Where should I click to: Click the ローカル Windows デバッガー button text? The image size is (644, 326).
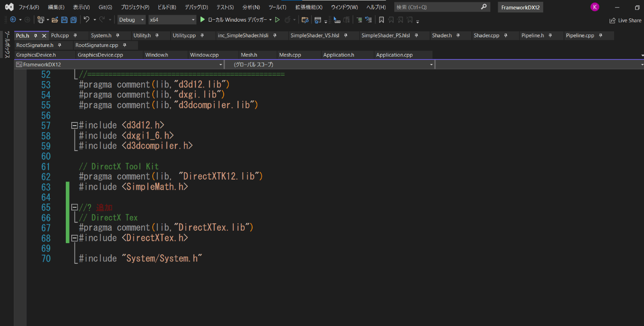click(237, 20)
